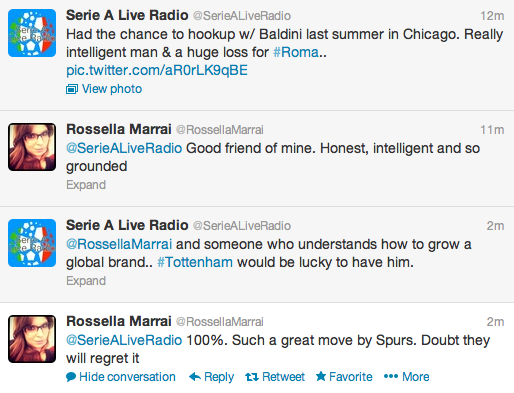
Task: Expand the 'Good friend of mine' tweet
Action: pos(86,185)
